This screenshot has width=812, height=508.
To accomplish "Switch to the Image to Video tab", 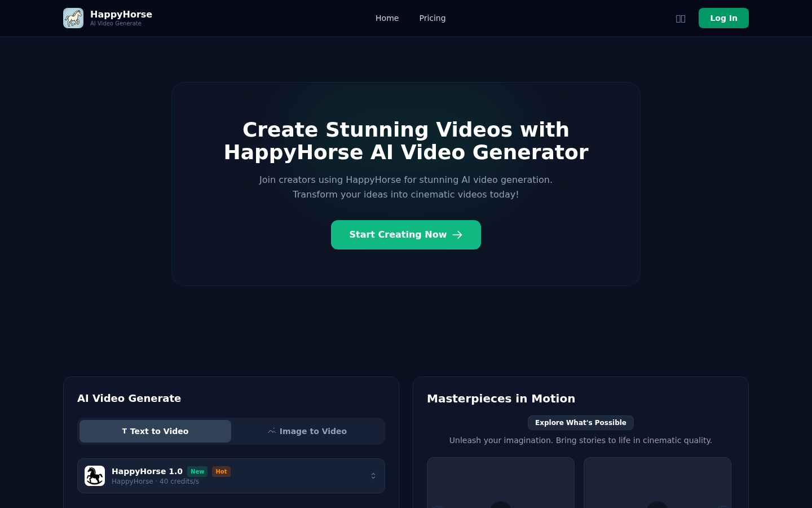I will (x=307, y=431).
